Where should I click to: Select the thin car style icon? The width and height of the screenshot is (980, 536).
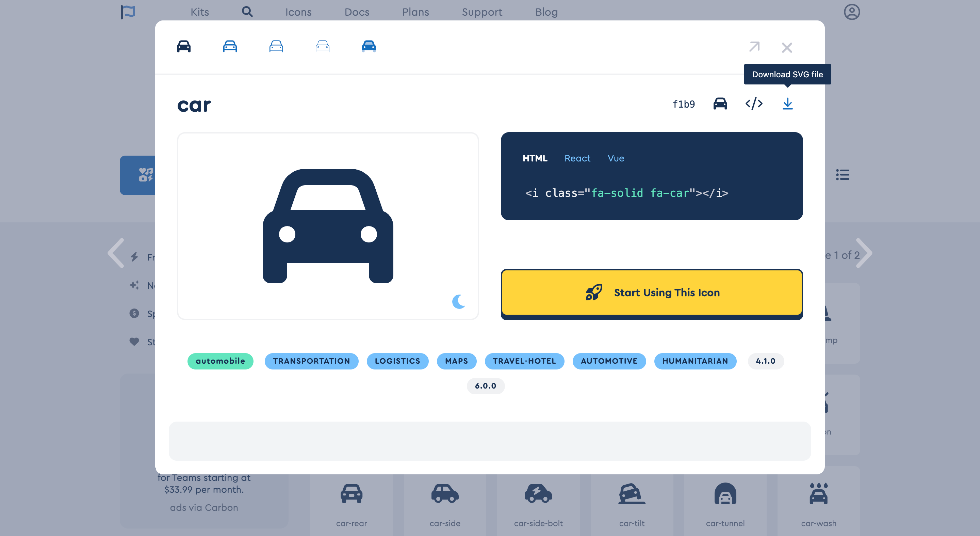coord(322,46)
